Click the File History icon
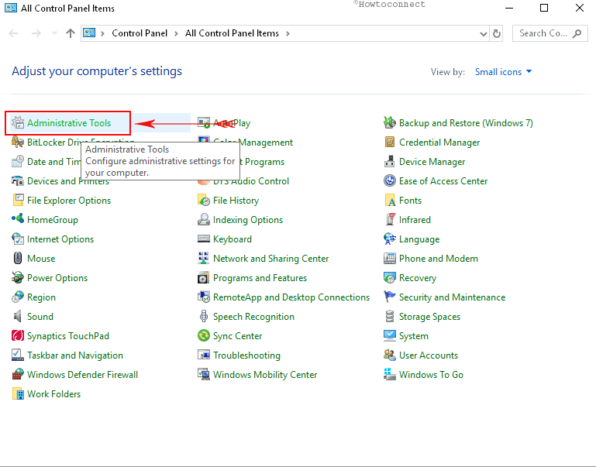This screenshot has width=596, height=467. [204, 200]
